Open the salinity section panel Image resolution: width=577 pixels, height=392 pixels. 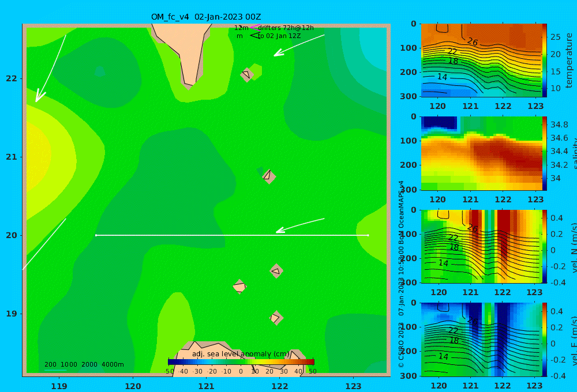(481, 153)
